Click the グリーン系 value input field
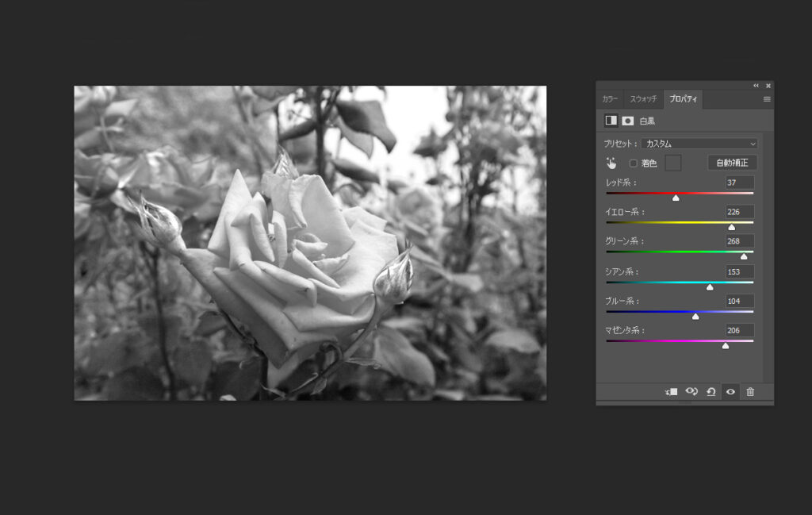The width and height of the screenshot is (812, 515). 739,241
